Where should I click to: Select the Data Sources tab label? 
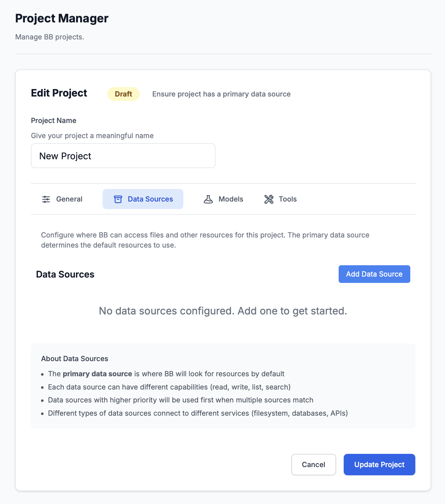point(150,199)
